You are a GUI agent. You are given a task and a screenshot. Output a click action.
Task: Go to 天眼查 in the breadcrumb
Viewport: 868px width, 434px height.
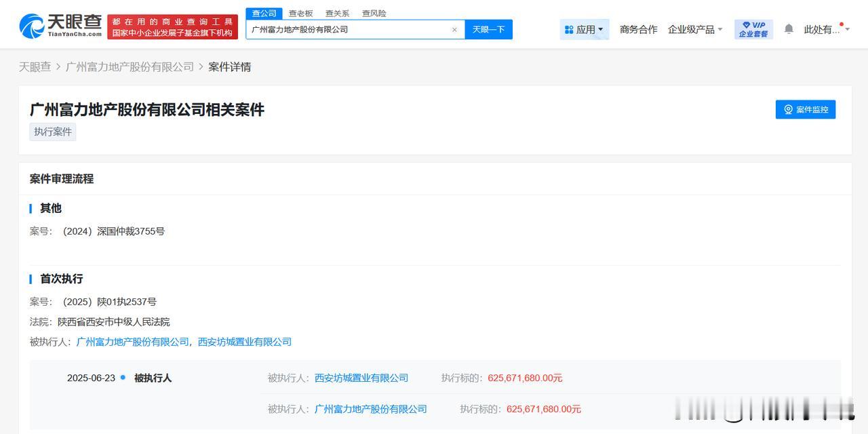pyautogui.click(x=35, y=66)
